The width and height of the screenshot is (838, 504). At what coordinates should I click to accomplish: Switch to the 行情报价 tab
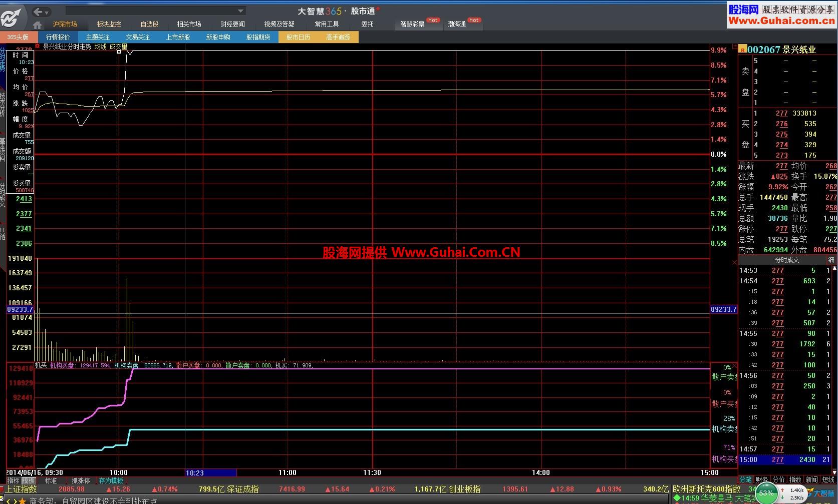point(58,37)
